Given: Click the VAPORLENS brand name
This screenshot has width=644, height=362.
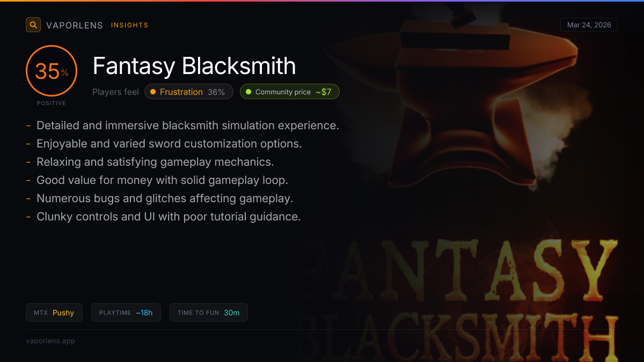Looking at the screenshot, I should [75, 25].
